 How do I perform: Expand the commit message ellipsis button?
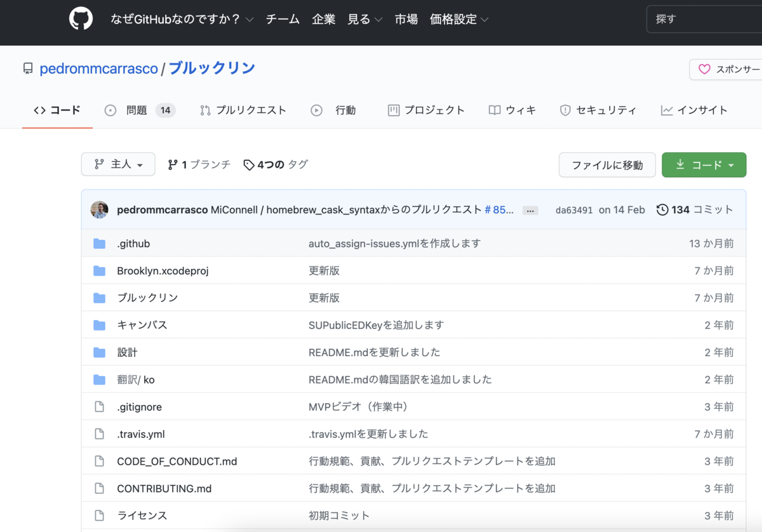tap(530, 210)
